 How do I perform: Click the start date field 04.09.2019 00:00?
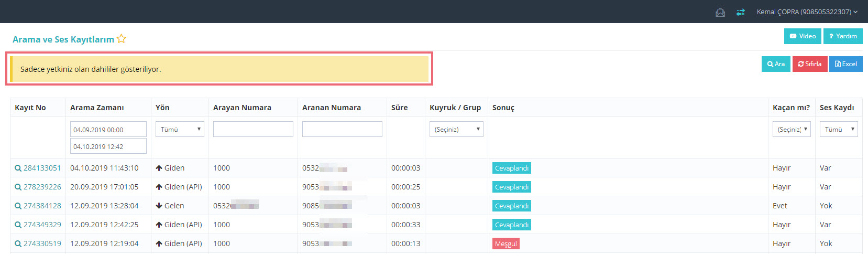[108, 130]
